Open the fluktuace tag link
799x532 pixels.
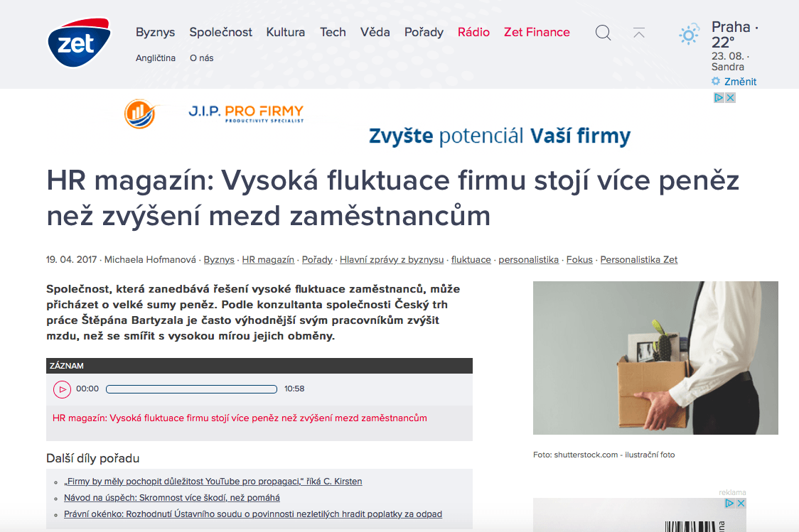(471, 260)
